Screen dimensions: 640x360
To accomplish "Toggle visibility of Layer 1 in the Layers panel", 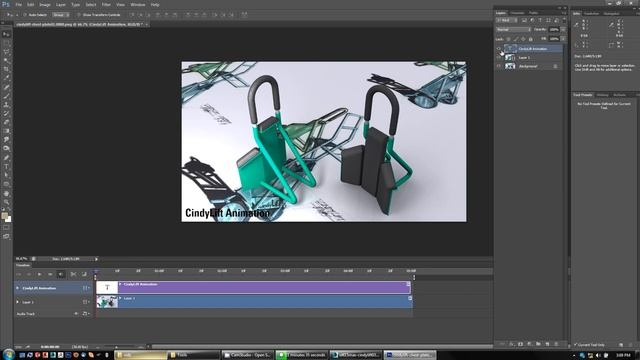I will pyautogui.click(x=498, y=58).
